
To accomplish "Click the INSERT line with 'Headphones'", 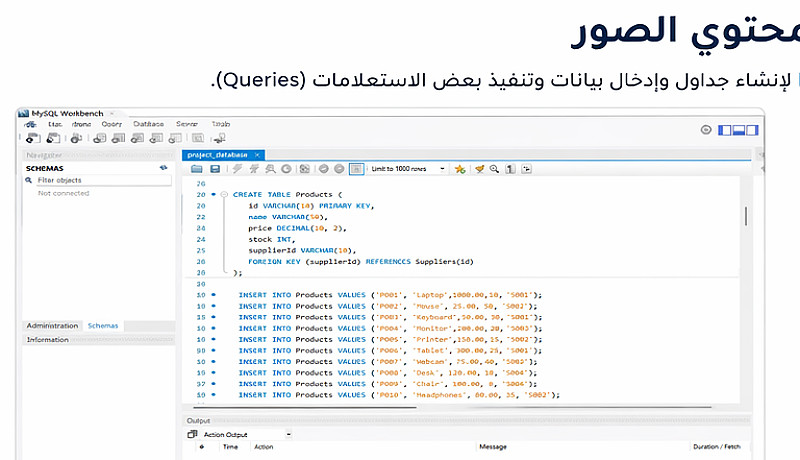I will point(399,395).
